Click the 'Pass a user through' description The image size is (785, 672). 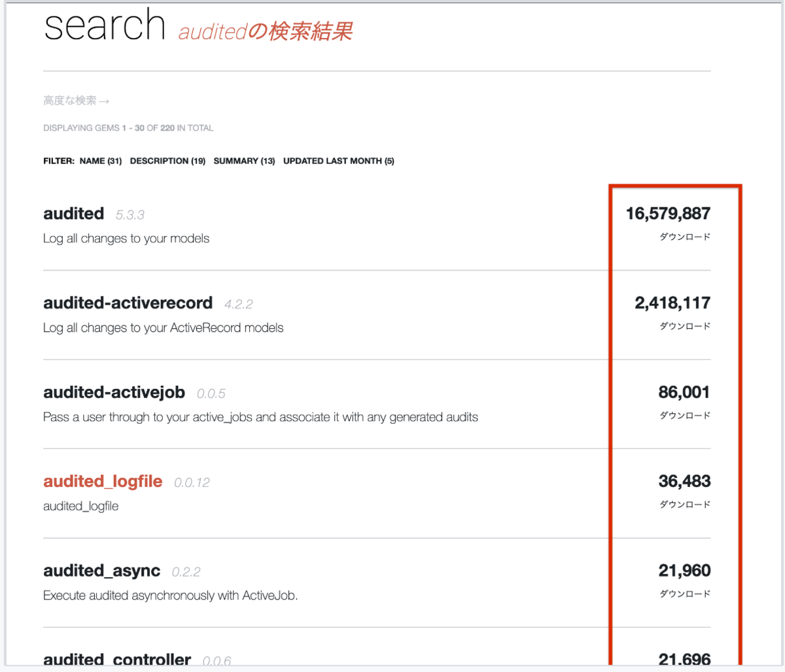point(260,417)
